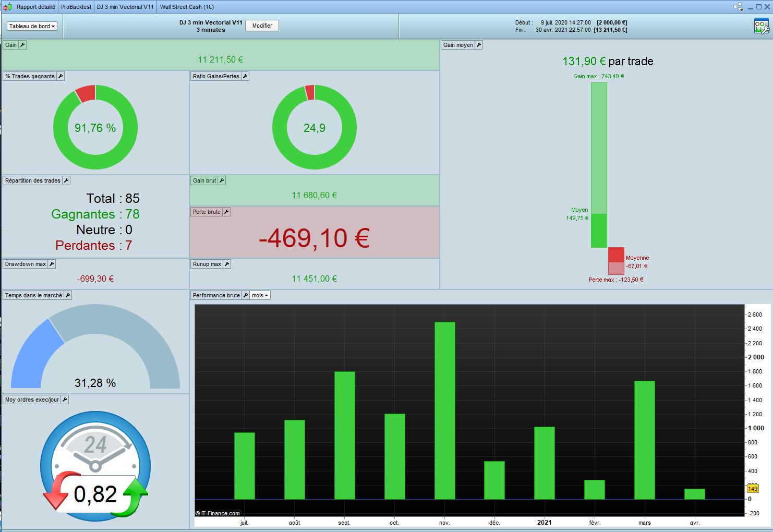Image resolution: width=773 pixels, height=532 pixels.
Task: Click the share icon in title bar
Action: click(738, 7)
